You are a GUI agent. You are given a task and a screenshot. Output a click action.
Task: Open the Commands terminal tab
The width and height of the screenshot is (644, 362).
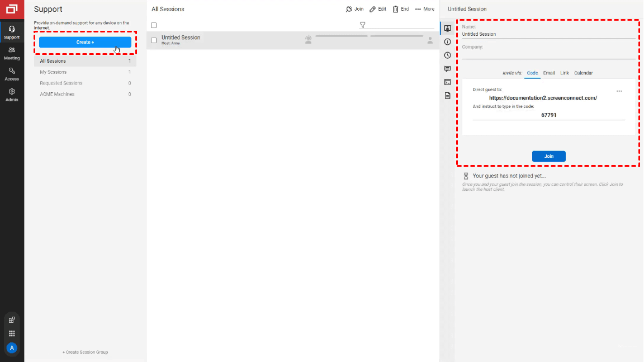point(447,82)
